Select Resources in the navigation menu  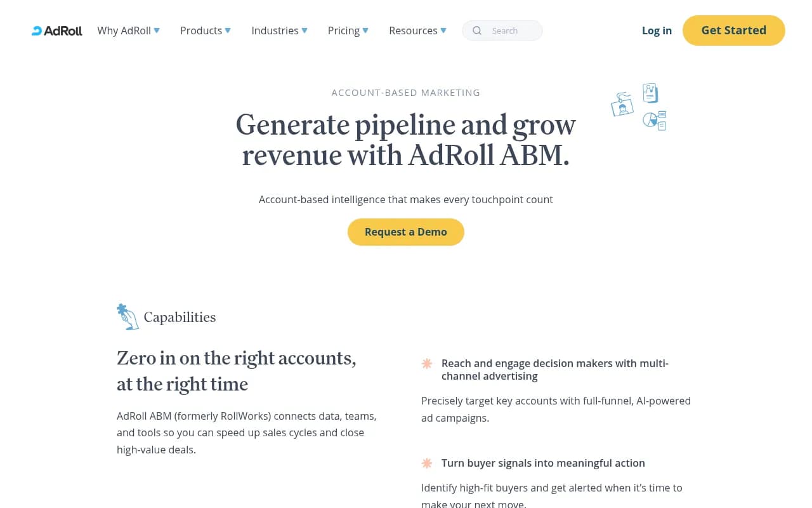tap(413, 30)
